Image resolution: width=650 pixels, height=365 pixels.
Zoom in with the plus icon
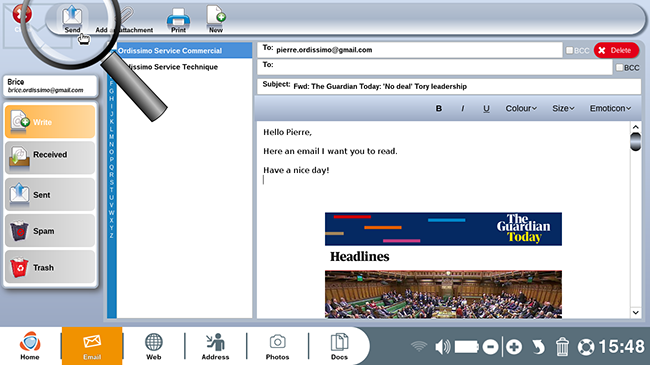[514, 347]
